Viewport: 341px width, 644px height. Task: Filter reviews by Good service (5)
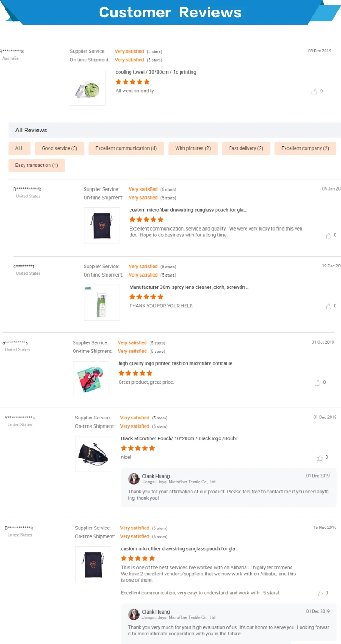pyautogui.click(x=60, y=149)
